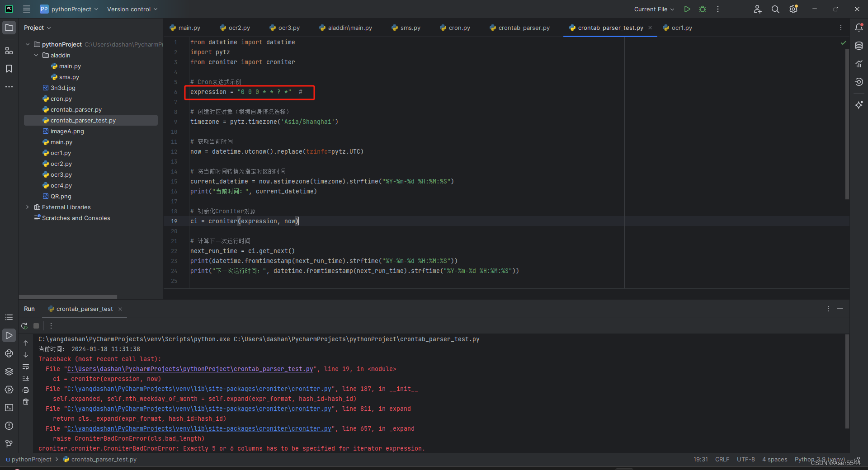Toggle the Problems tool window
Screen dimensions: 868x470
(9, 426)
